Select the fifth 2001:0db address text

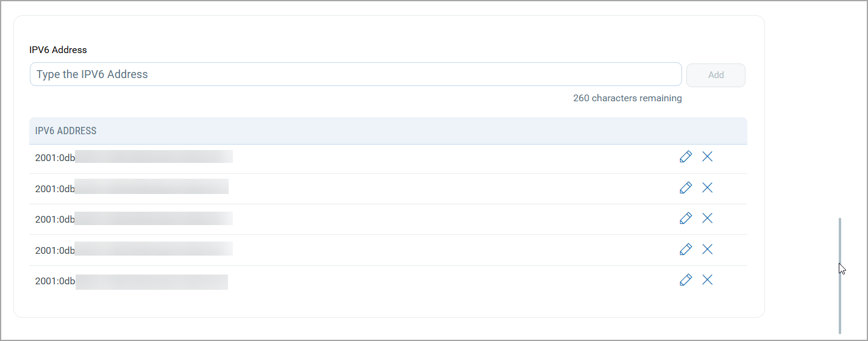pos(55,281)
